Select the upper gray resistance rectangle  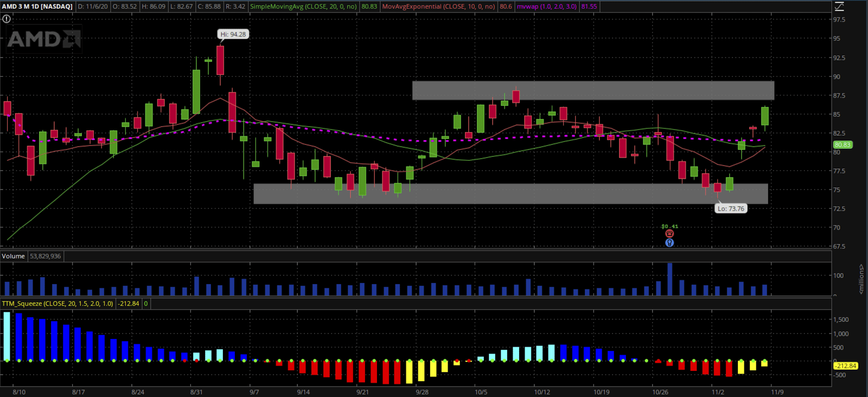593,90
